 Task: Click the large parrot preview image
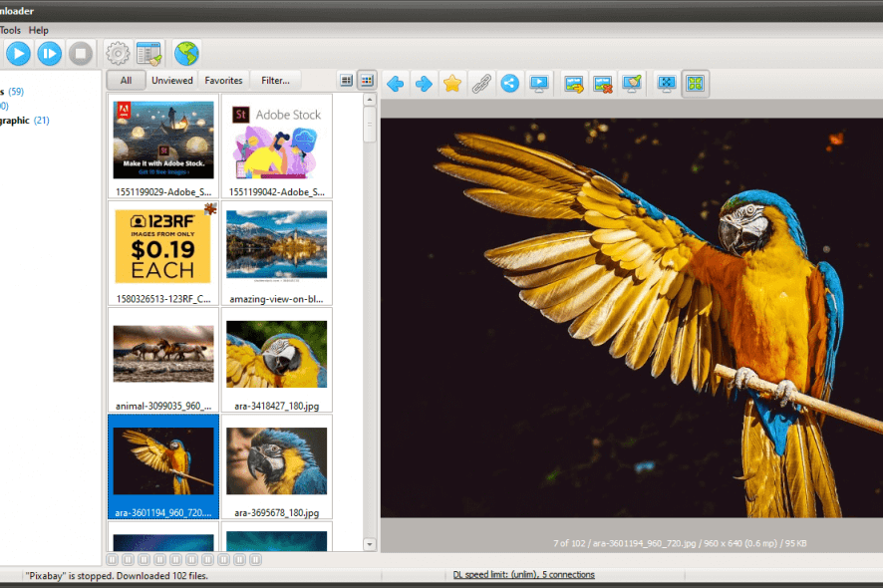pos(632,318)
